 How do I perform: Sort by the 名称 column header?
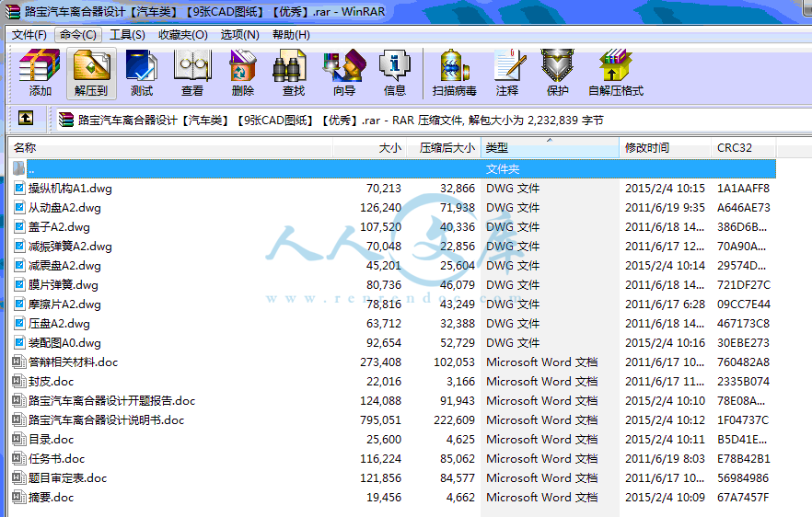171,148
